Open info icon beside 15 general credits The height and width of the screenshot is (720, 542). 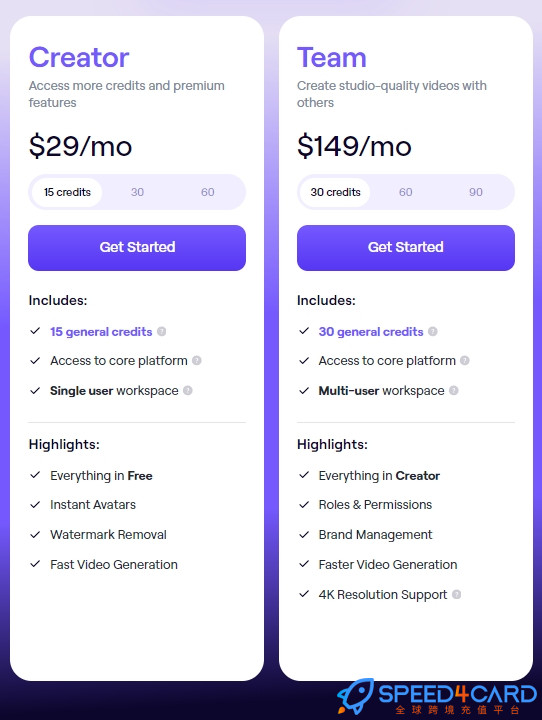[x=161, y=332]
